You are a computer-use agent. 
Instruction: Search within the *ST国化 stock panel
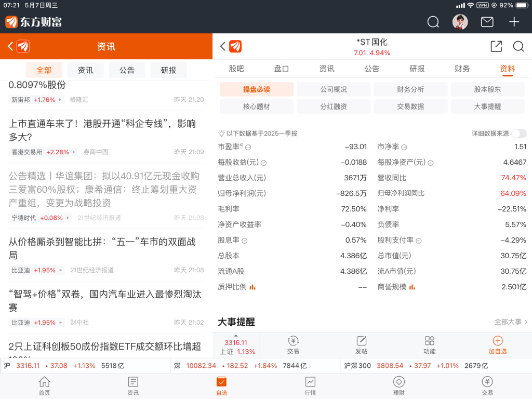point(518,46)
